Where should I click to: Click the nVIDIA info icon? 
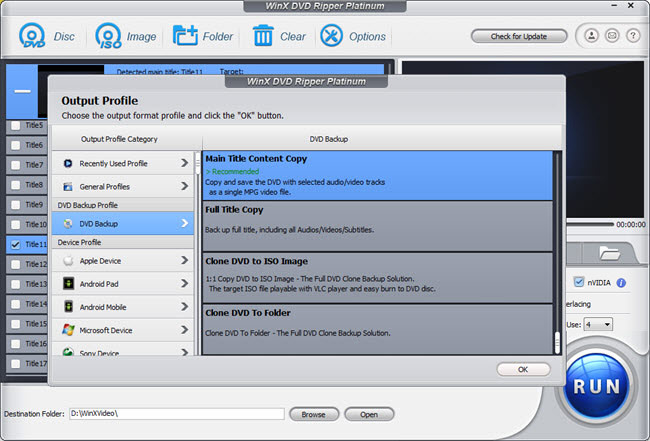[621, 283]
